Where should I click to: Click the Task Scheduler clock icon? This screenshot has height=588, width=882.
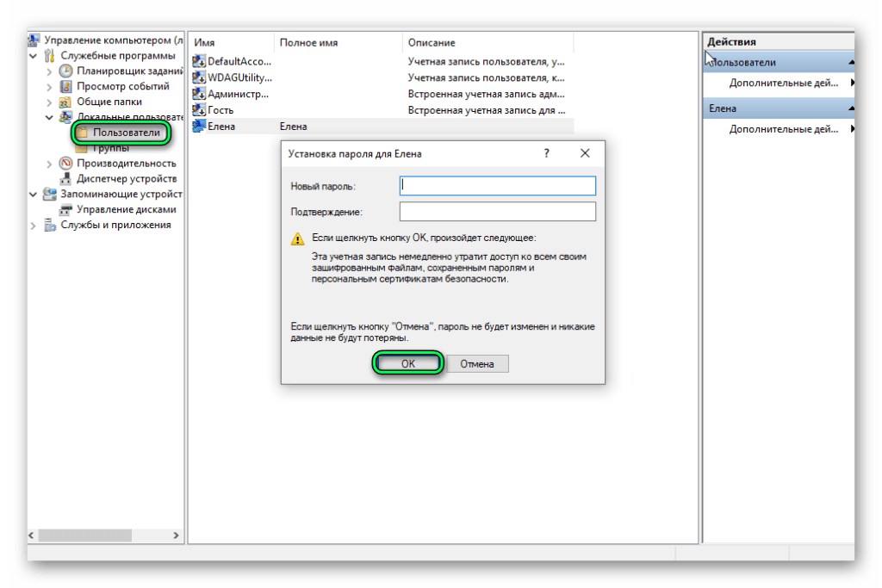(x=66, y=71)
